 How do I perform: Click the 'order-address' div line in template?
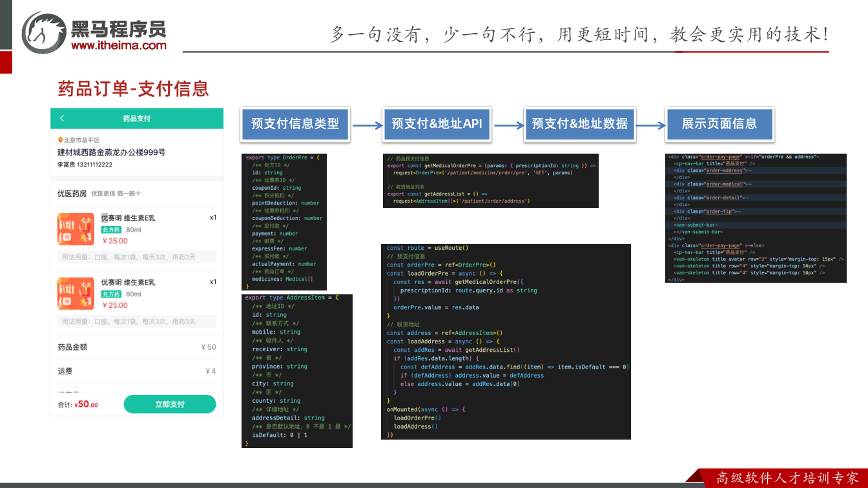[712, 170]
